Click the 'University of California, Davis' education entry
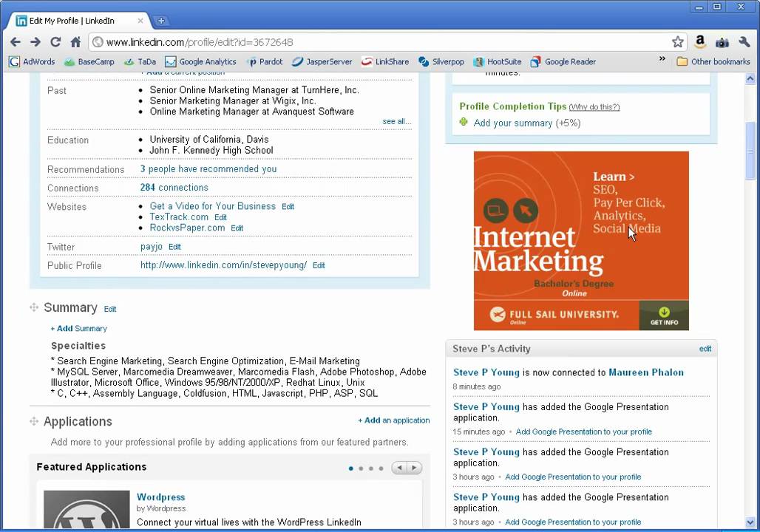Image resolution: width=760 pixels, height=532 pixels. [209, 140]
